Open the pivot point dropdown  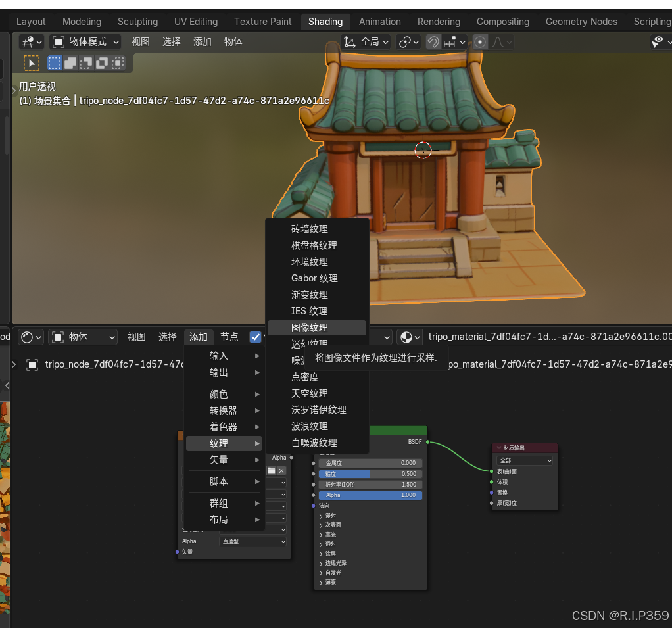[408, 42]
